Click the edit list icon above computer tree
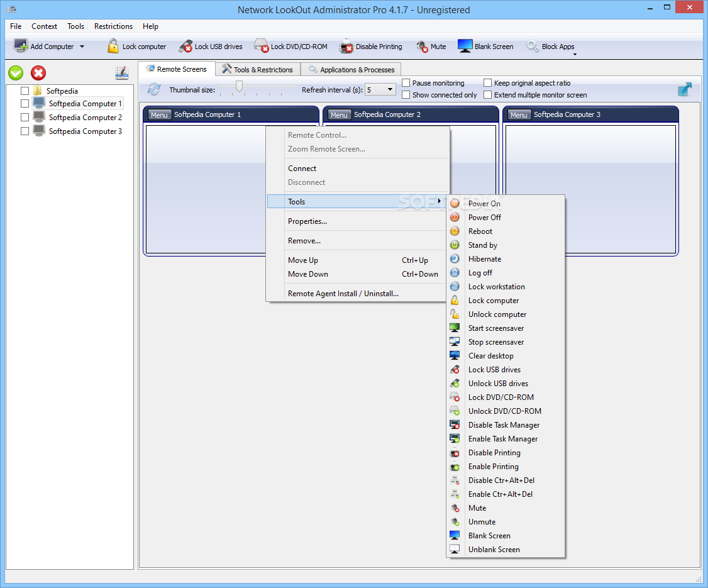 (x=121, y=73)
